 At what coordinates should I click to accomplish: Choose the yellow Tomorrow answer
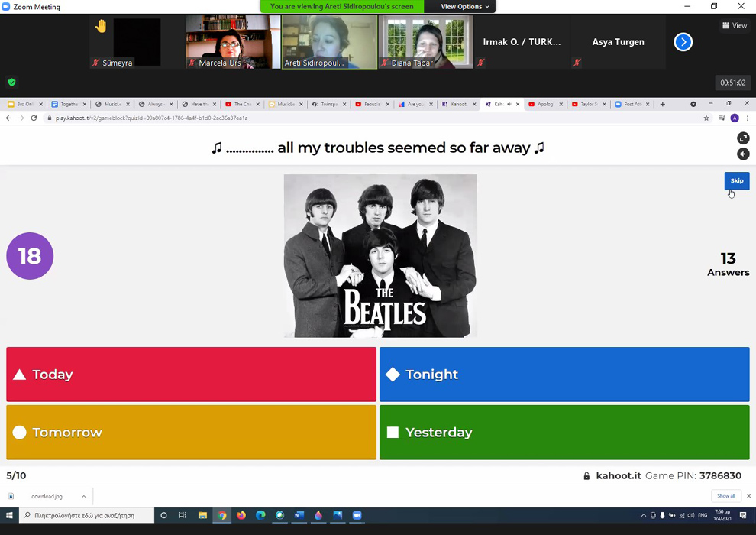(x=191, y=433)
